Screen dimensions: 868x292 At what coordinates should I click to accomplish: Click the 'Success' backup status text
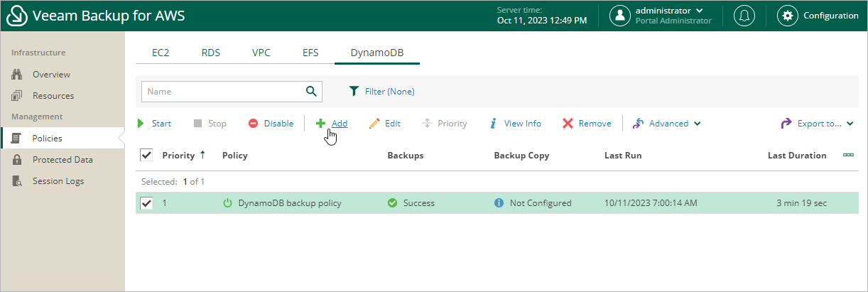pos(419,203)
